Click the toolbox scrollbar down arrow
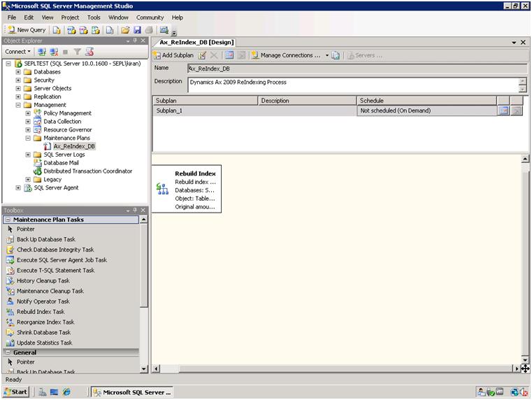This screenshot has height=400, width=532. tap(144, 369)
